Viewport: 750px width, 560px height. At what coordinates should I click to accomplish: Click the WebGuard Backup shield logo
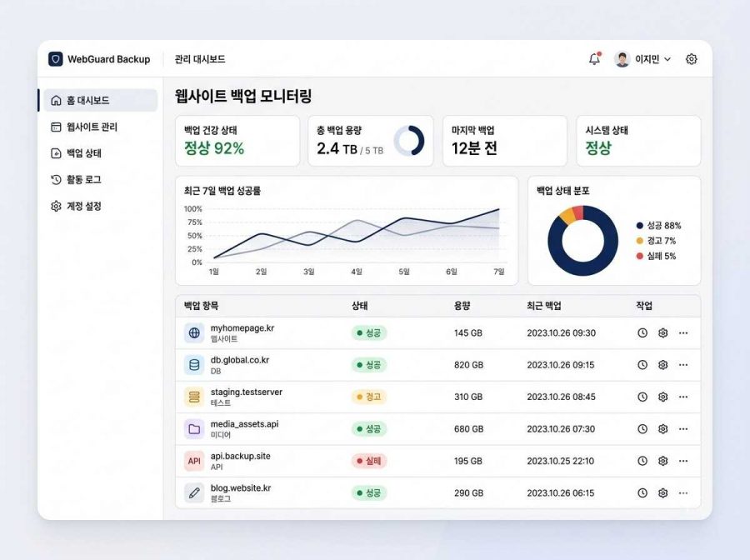[x=56, y=59]
